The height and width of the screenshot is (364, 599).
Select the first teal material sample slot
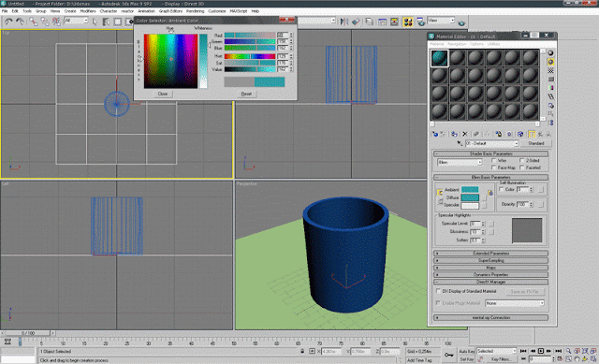[439, 58]
